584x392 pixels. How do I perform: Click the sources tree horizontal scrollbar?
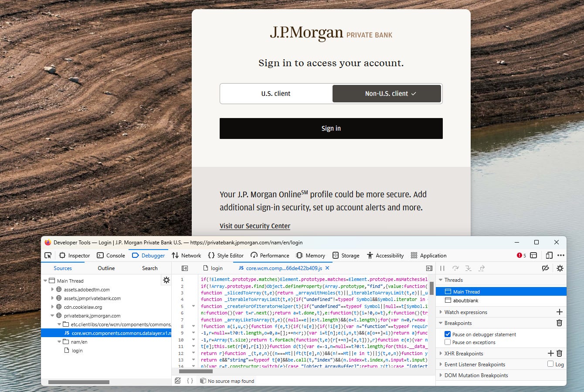[x=79, y=382]
